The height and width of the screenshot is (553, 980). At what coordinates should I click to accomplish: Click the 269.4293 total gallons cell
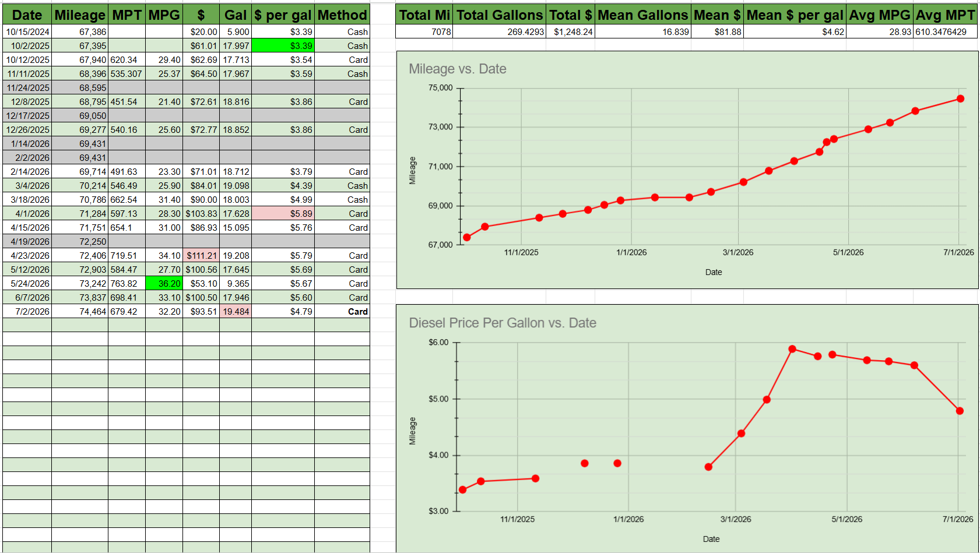[x=500, y=31]
